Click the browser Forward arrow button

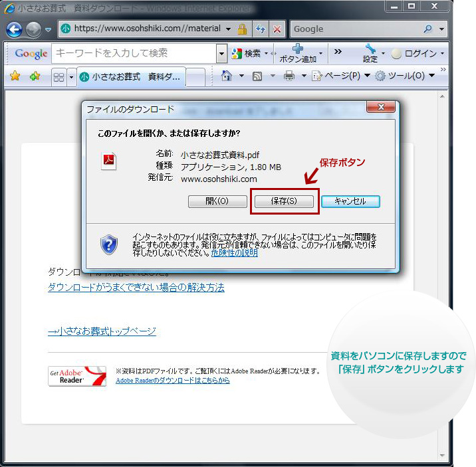click(33, 30)
